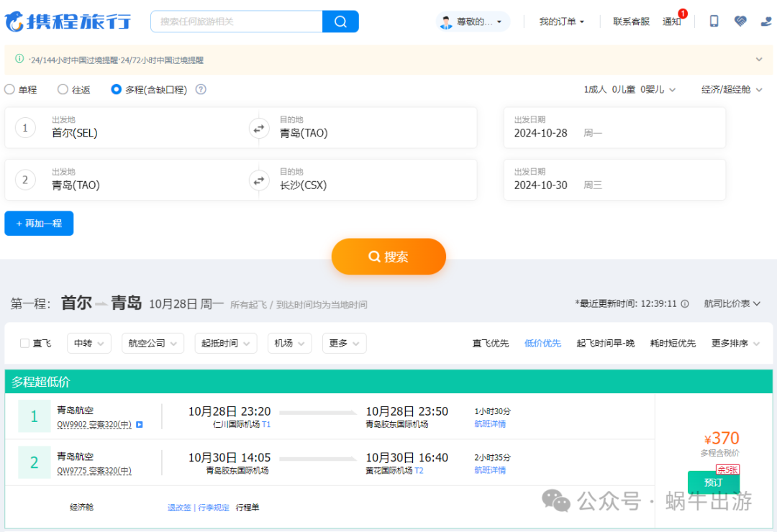
Task: Click the handshake heart icon in header
Action: (740, 21)
